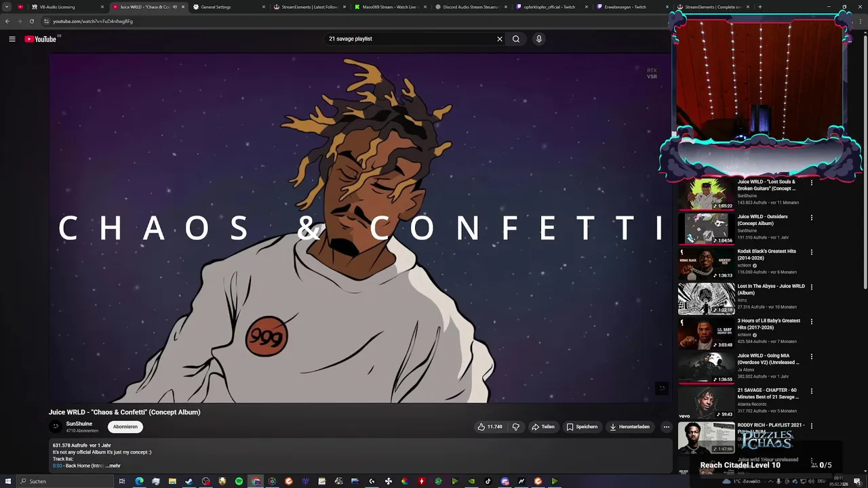Toggle the video player's bottom-right overlay button
The height and width of the screenshot is (488, 868).
662,388
